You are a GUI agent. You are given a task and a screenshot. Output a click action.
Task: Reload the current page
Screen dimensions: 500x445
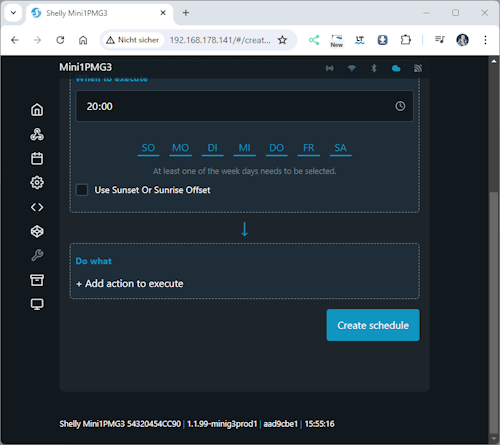click(x=60, y=40)
